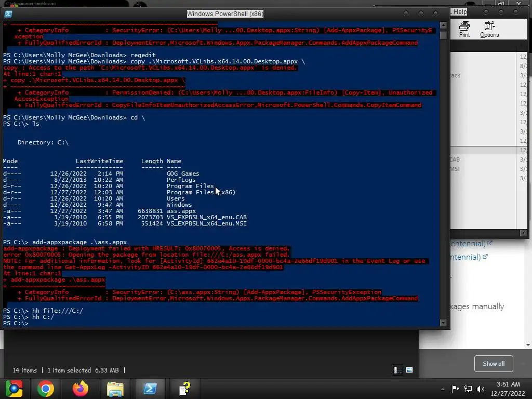Click the 'PerfLogs' directory entry
The height and width of the screenshot is (399, 532).
tap(181, 180)
